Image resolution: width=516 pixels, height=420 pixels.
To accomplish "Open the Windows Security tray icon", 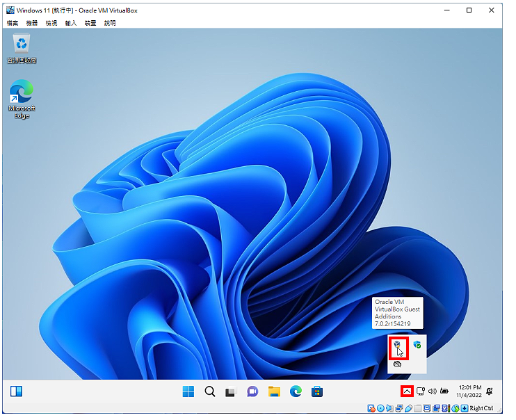I will [x=417, y=345].
